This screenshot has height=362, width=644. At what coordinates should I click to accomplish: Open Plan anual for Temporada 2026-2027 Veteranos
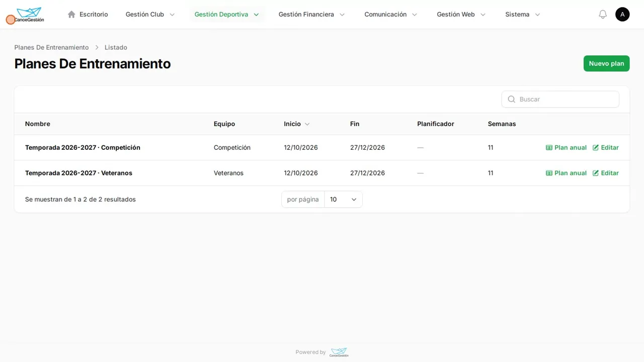click(566, 173)
